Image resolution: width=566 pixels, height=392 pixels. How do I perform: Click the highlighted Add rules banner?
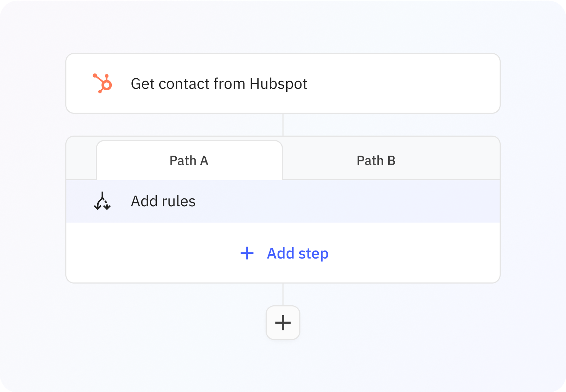pyautogui.click(x=283, y=202)
